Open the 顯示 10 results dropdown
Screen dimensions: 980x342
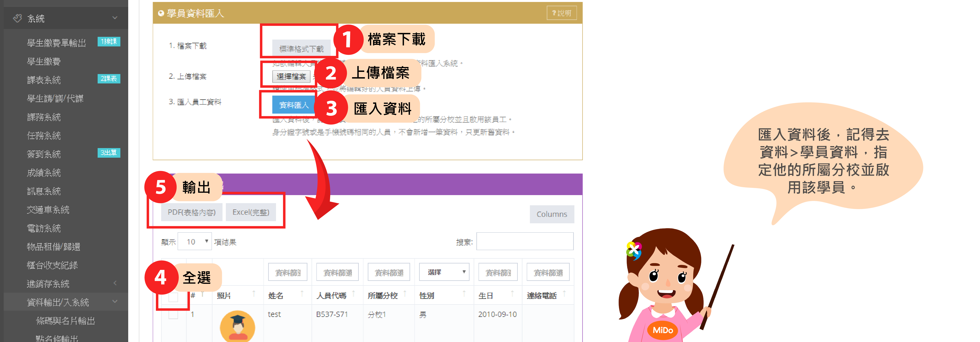click(x=195, y=242)
